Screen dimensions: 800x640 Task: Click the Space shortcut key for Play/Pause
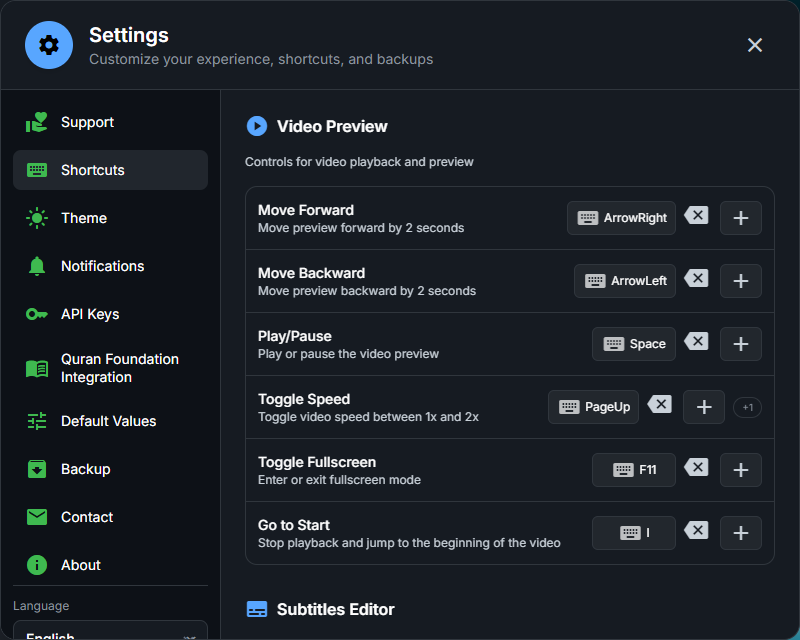coord(634,344)
